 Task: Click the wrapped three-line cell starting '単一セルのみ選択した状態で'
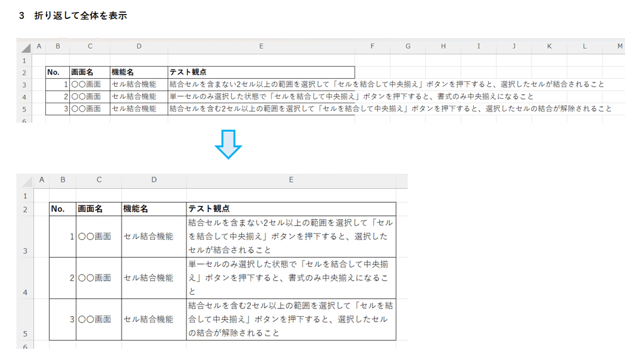291,278
